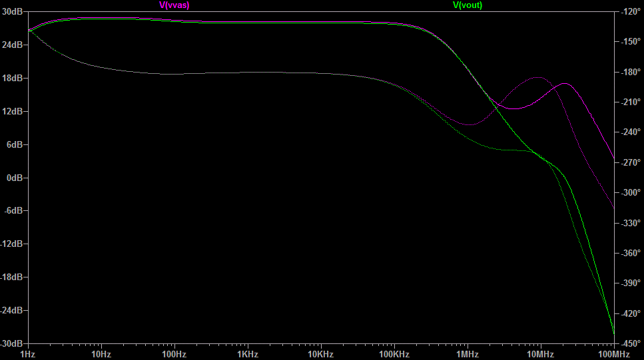Click the 6dB left axis label
644x360 pixels.
coord(15,144)
